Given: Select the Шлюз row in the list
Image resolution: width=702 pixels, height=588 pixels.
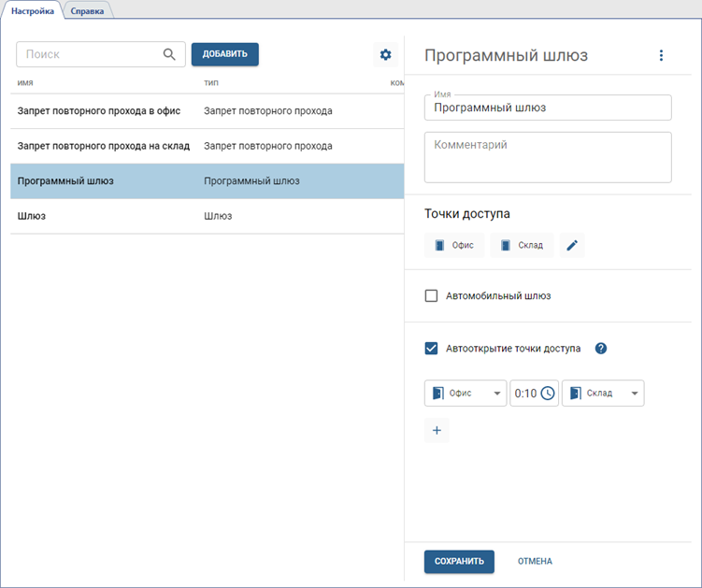Looking at the screenshot, I should pos(206,216).
